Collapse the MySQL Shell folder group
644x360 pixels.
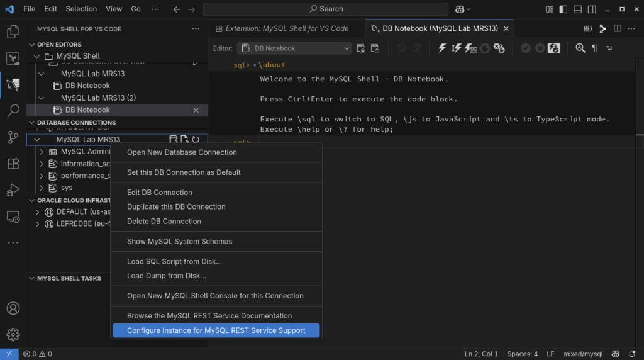[36, 56]
